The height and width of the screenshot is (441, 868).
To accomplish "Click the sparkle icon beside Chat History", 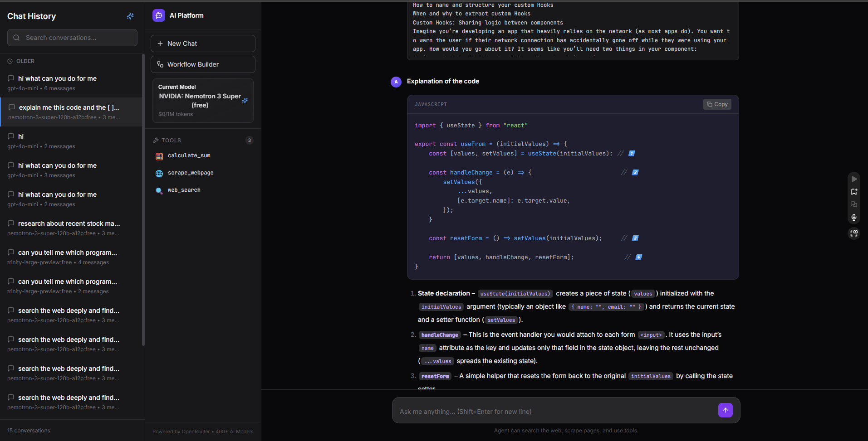I will tap(130, 16).
